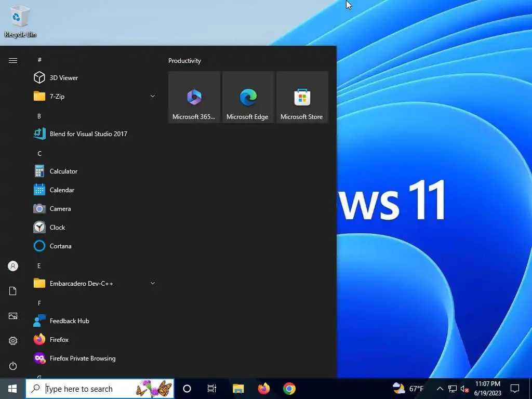Click the taskbar search box
The height and width of the screenshot is (399, 532).
point(100,389)
